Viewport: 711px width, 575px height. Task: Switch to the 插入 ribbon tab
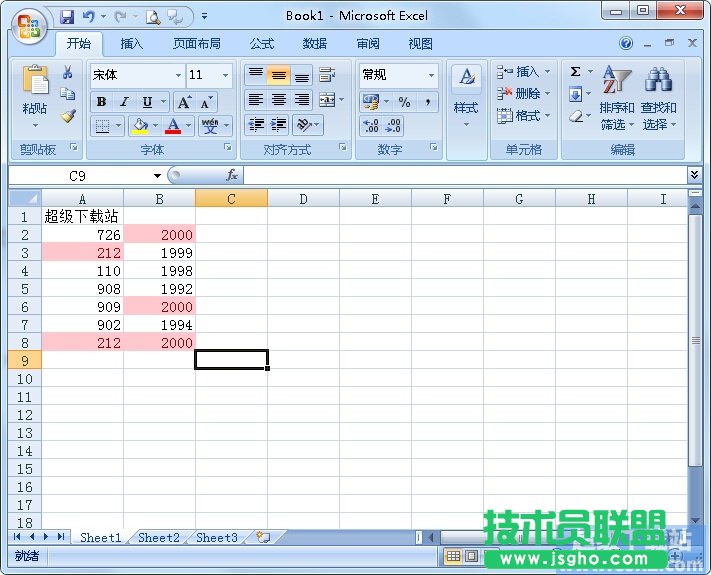click(x=132, y=44)
